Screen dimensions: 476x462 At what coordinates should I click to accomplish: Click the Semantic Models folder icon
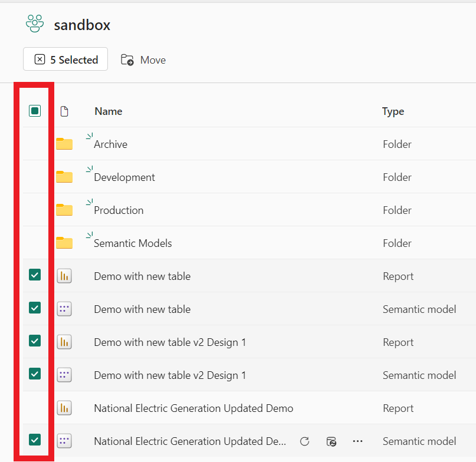(65, 242)
